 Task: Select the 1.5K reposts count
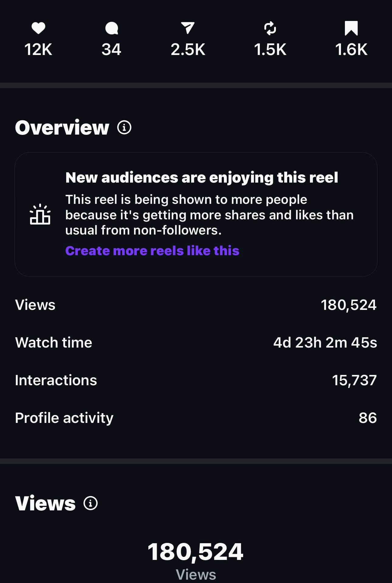270,50
